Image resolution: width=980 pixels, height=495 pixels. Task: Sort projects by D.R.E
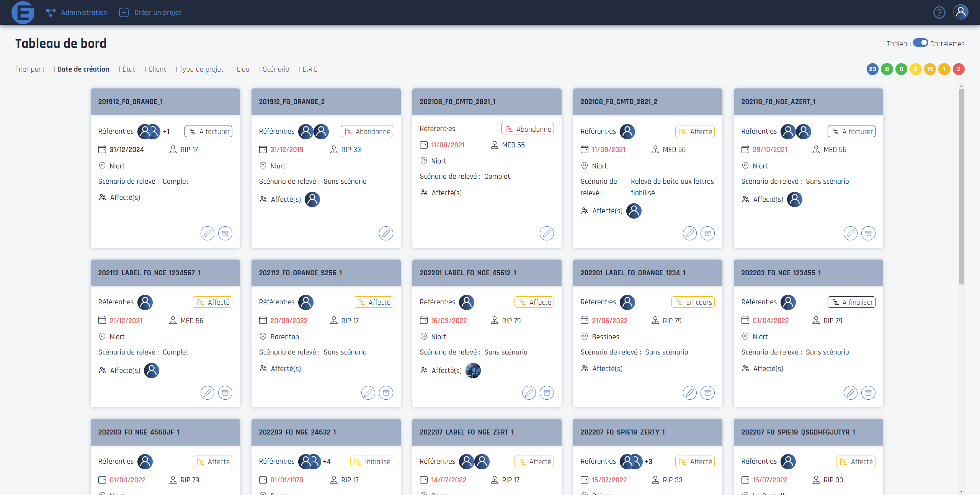click(x=310, y=69)
